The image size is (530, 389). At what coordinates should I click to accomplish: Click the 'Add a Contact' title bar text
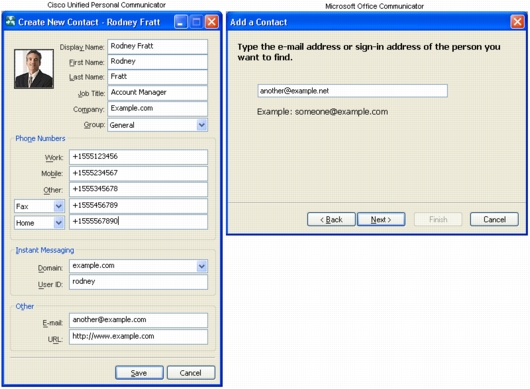pos(259,22)
